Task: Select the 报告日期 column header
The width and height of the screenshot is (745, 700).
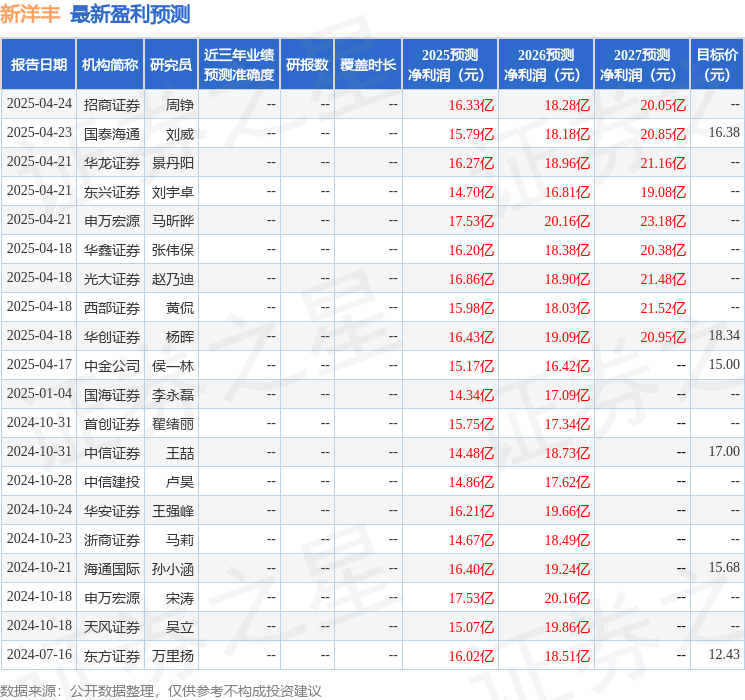Action: [38, 65]
